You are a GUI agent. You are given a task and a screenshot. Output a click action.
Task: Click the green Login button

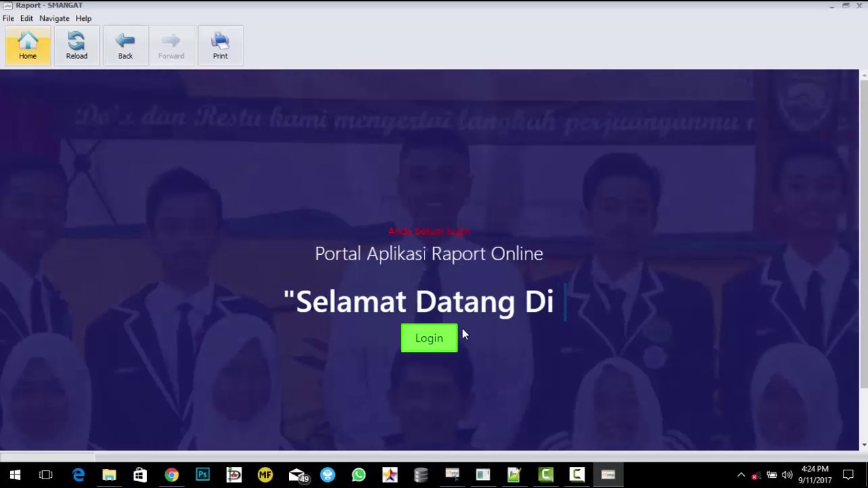tap(429, 338)
